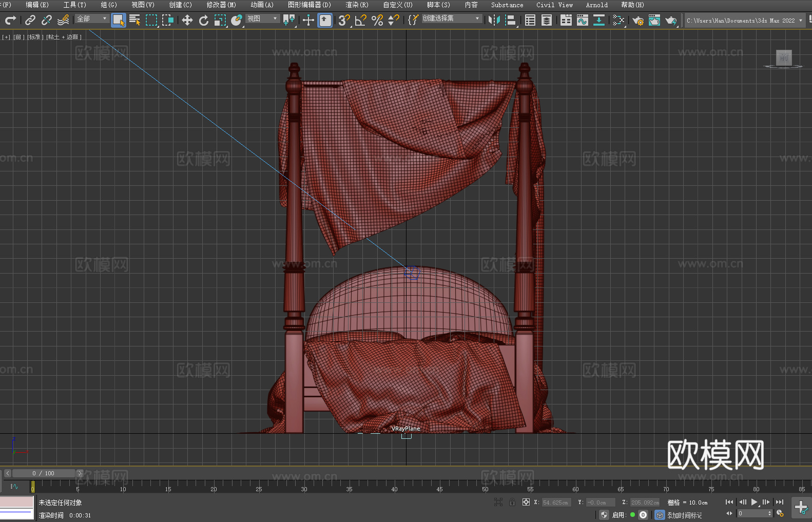The width and height of the screenshot is (812, 522).
Task: Click the X coordinate input field
Action: [556, 502]
